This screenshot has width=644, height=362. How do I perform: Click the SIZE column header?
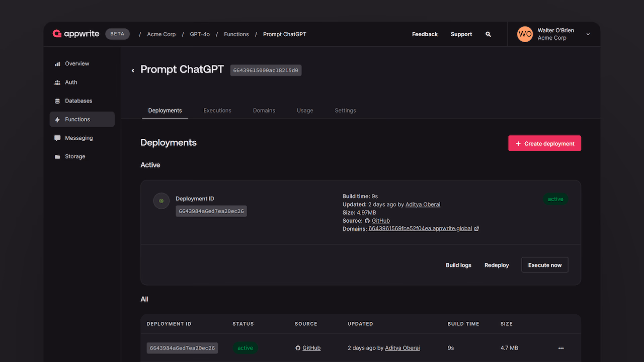pos(507,324)
